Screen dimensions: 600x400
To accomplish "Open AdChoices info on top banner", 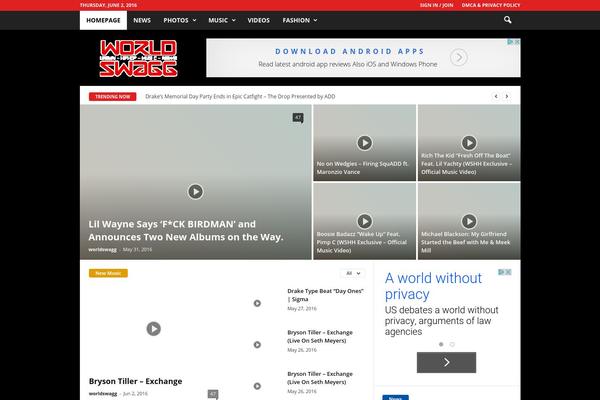I will (x=510, y=42).
